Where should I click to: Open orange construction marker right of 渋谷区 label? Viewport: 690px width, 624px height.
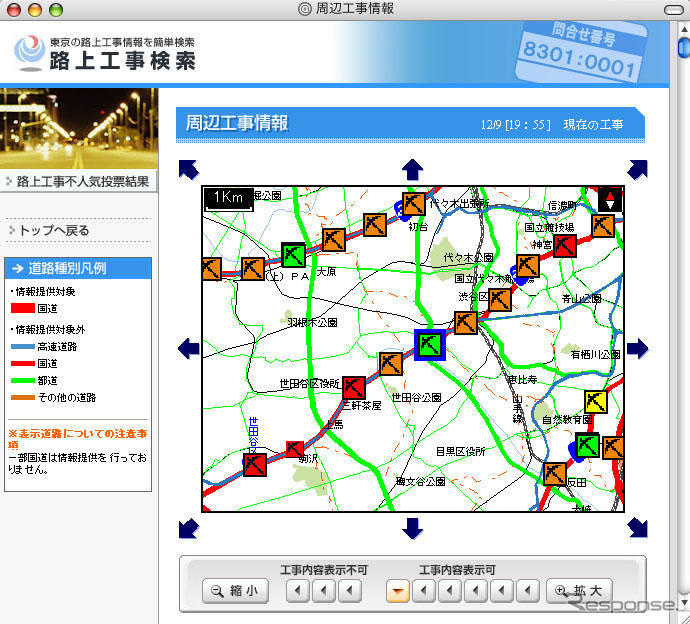pos(499,299)
